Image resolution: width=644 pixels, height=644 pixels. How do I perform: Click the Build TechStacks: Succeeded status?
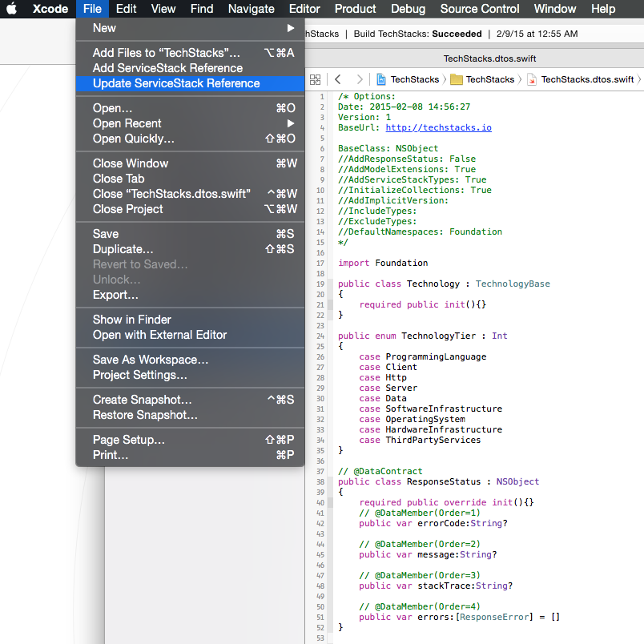pyautogui.click(x=417, y=34)
